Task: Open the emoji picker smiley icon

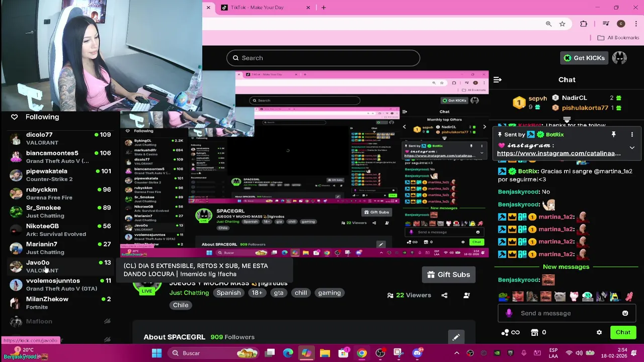Action: pos(625,313)
